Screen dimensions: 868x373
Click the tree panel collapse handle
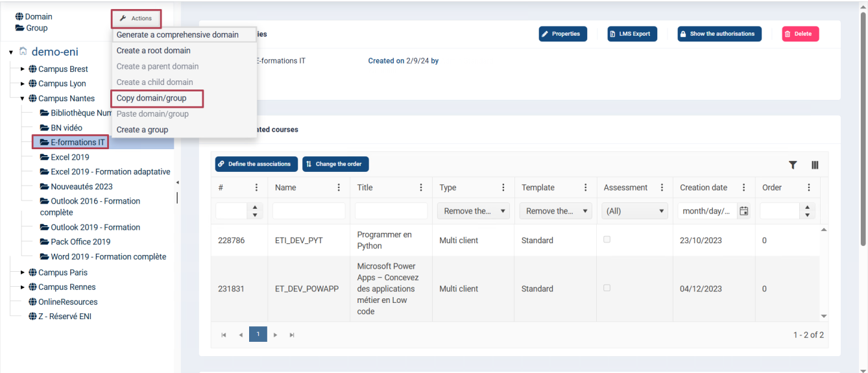click(x=177, y=183)
